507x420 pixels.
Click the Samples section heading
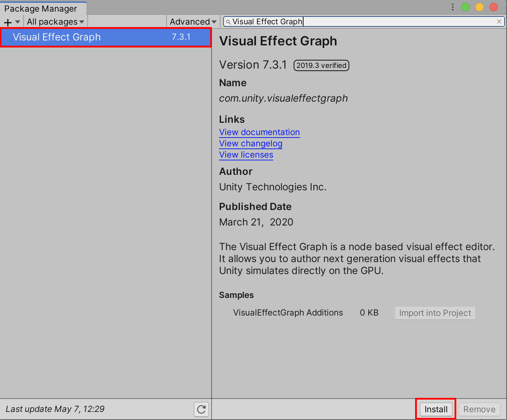(236, 295)
